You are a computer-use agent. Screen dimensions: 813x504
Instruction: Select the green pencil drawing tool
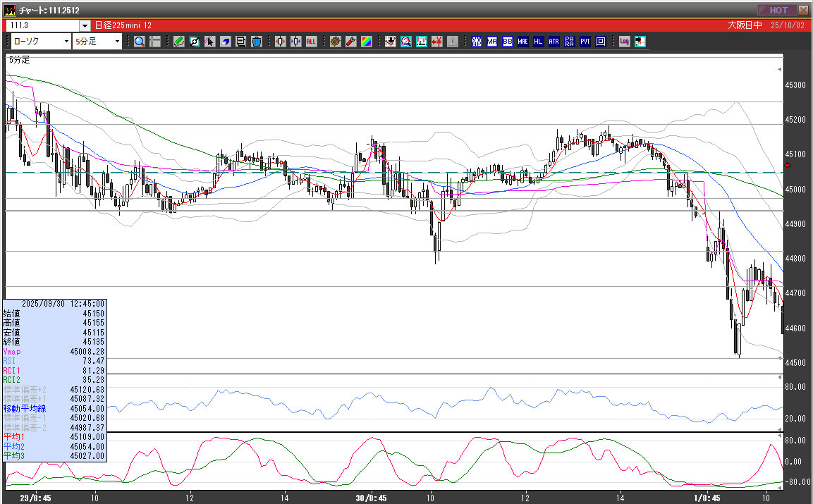[178, 42]
